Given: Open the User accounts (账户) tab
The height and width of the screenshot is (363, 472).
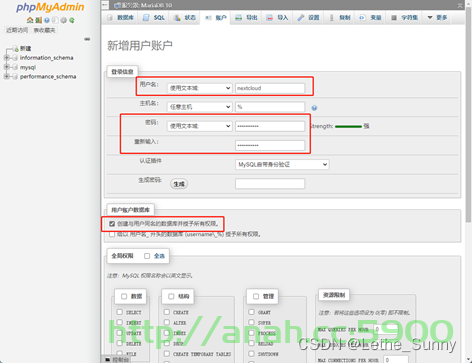Looking at the screenshot, I should [215, 18].
